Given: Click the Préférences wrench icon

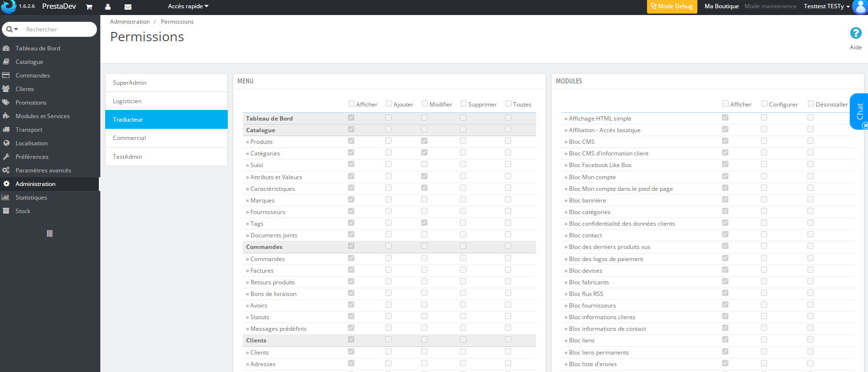Looking at the screenshot, I should 6,157.
